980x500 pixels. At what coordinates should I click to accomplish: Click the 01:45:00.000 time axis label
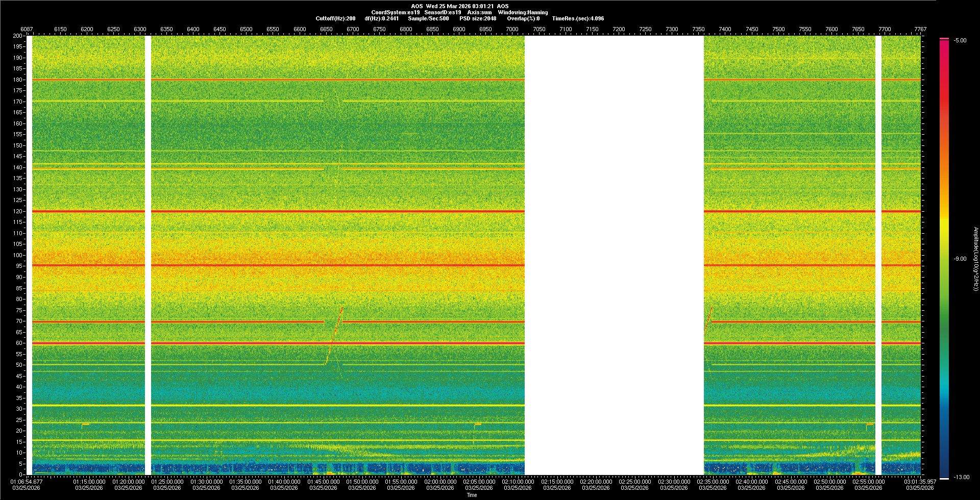coord(323,482)
